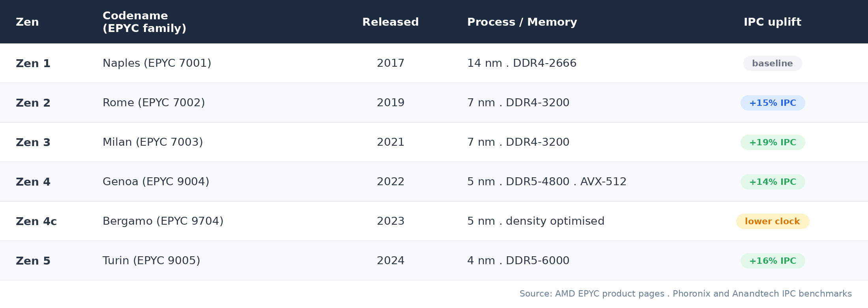
Task: Select the 'Zen 1' row label
Action: [x=33, y=64]
